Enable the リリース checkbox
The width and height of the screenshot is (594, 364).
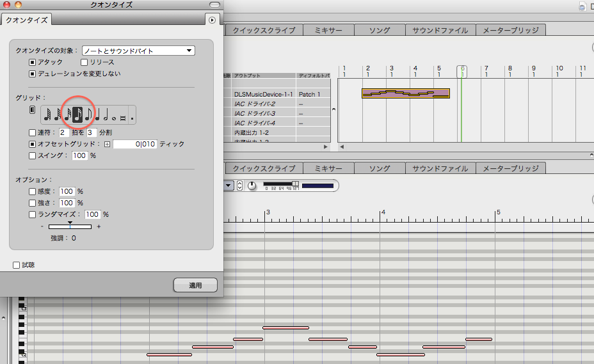click(x=84, y=62)
